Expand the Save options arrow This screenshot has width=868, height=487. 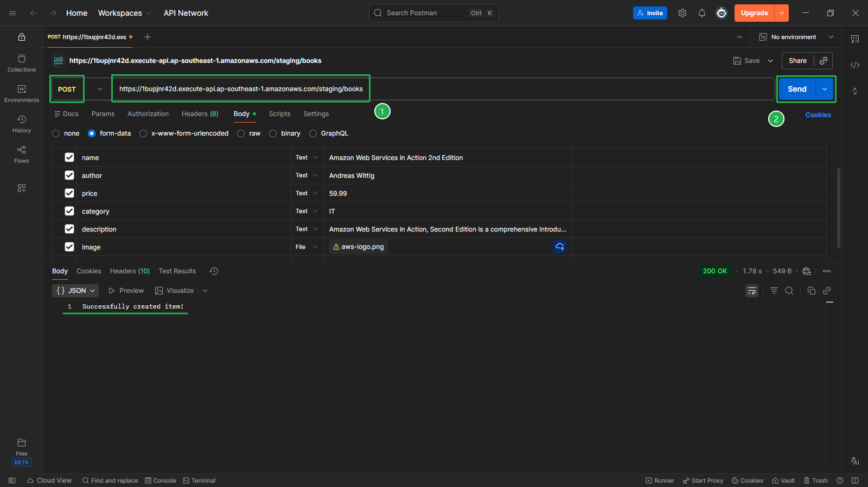[770, 61]
